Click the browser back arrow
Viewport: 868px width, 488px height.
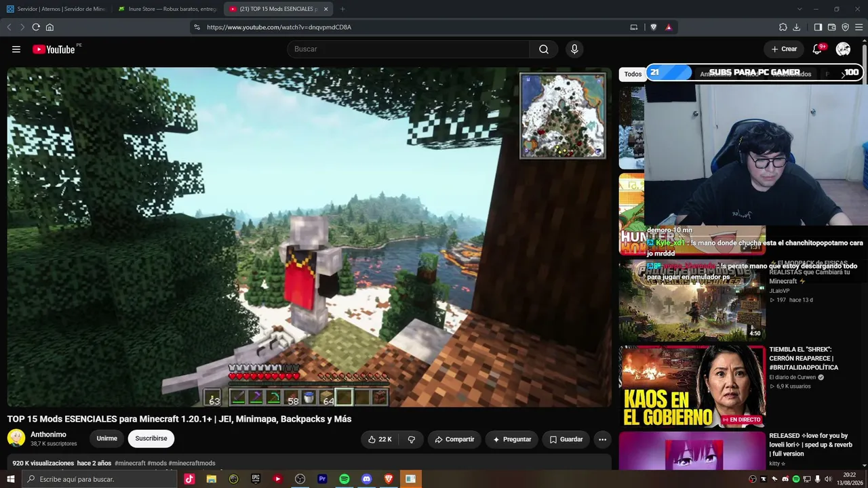(x=9, y=27)
